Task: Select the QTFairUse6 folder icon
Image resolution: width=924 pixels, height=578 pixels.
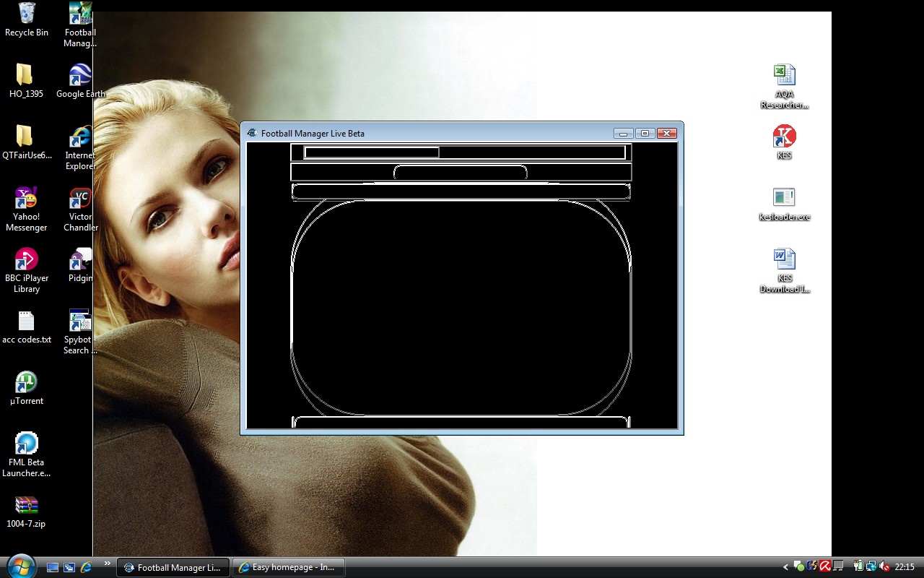Action: click(x=27, y=142)
